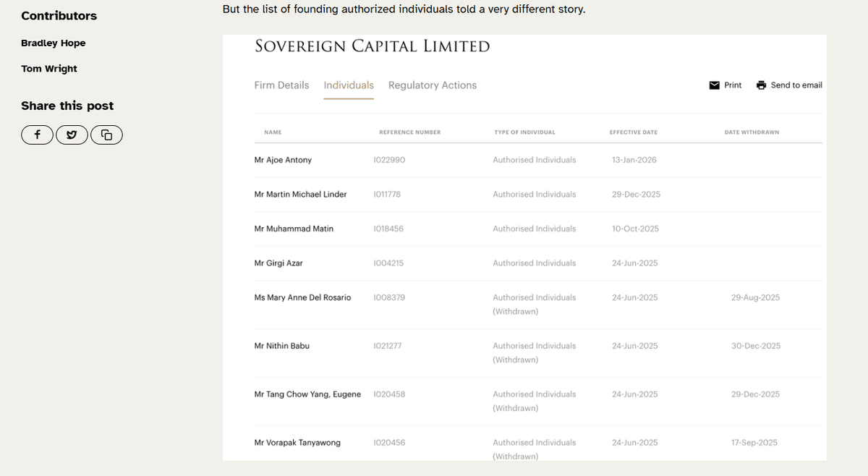Select Ms Mary Anne Del Rosario entry
The image size is (868, 476).
(x=302, y=297)
